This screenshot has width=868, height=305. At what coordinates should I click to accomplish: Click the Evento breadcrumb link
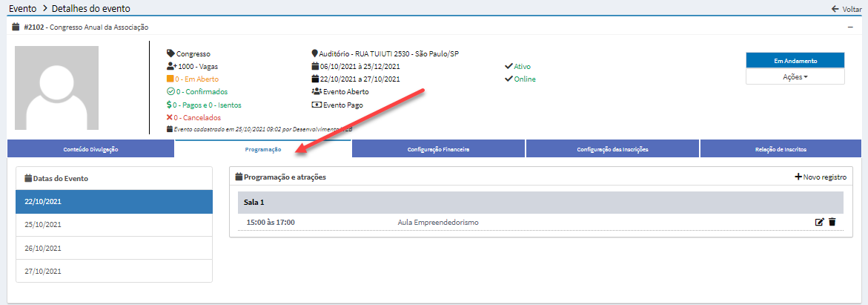(x=22, y=8)
